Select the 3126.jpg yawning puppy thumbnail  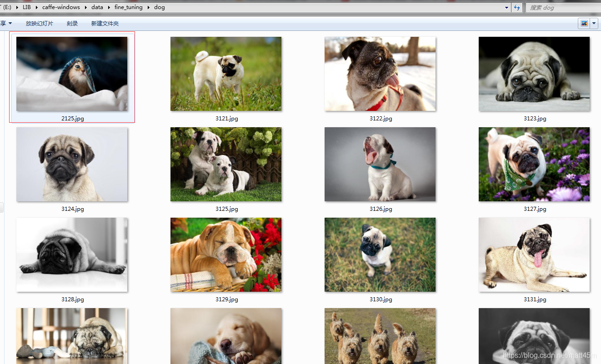click(x=380, y=164)
